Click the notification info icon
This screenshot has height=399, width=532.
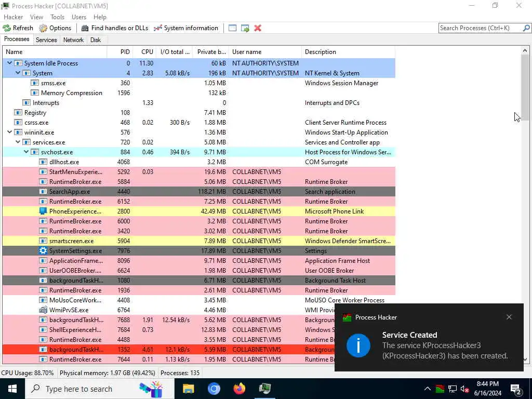(x=358, y=345)
